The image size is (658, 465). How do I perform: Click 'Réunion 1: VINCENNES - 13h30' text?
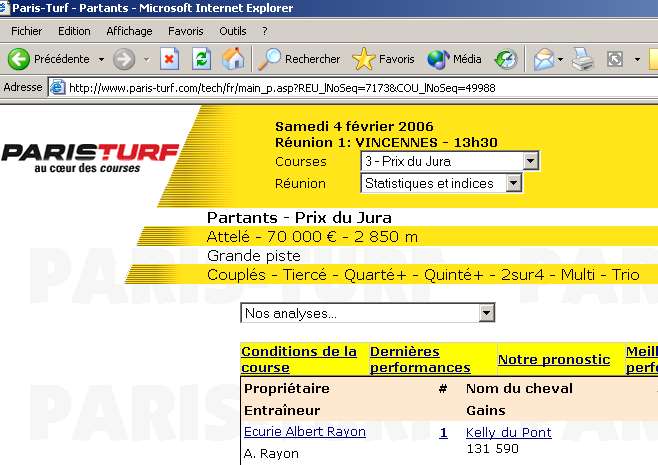point(386,142)
